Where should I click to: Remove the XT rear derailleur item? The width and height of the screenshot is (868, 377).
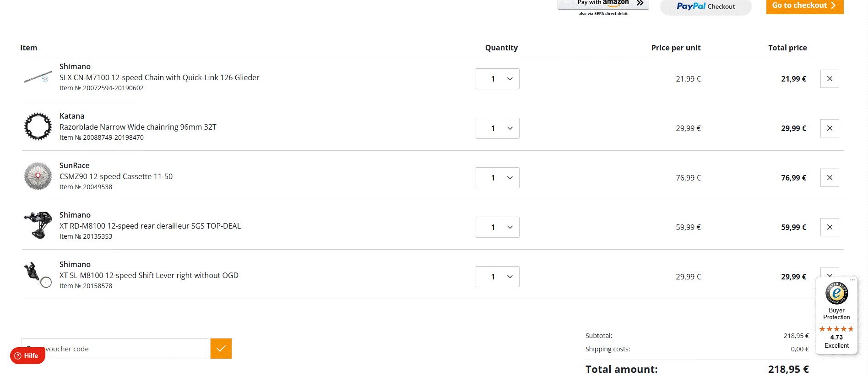pyautogui.click(x=830, y=227)
